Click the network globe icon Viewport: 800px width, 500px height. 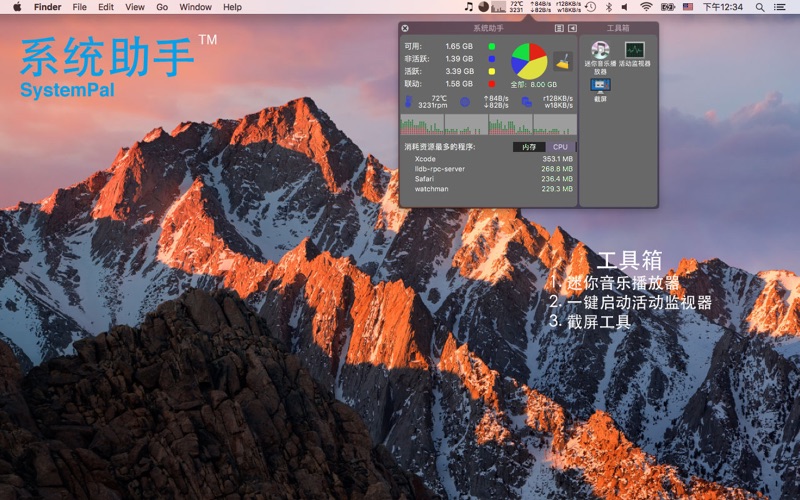pyautogui.click(x=464, y=102)
